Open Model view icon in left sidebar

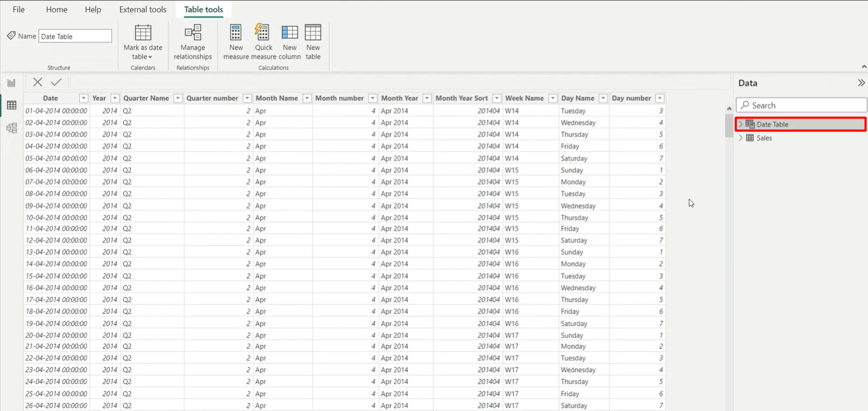tap(11, 128)
